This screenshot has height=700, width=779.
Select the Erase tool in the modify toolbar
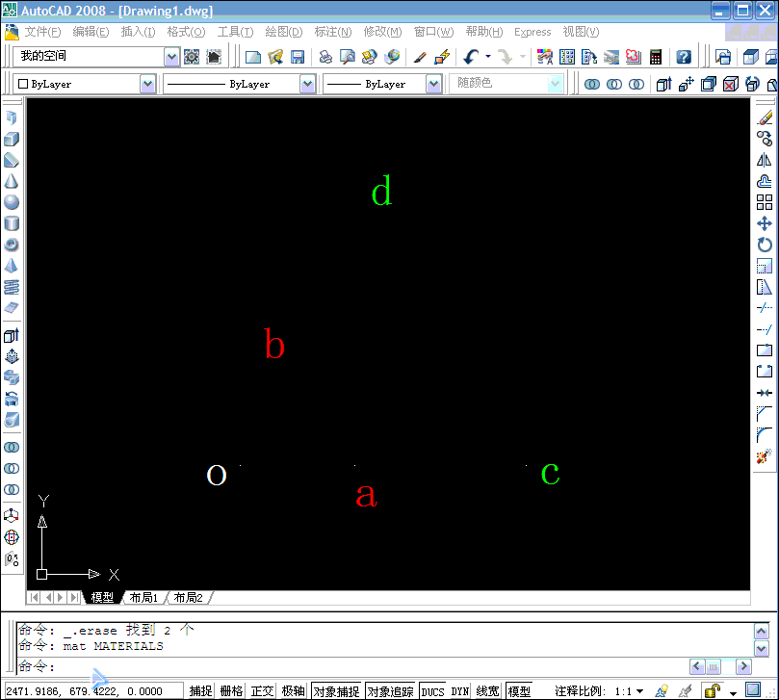click(765, 117)
